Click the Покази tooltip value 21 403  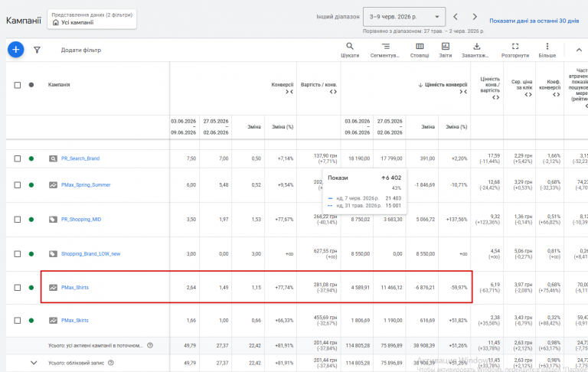tap(394, 198)
